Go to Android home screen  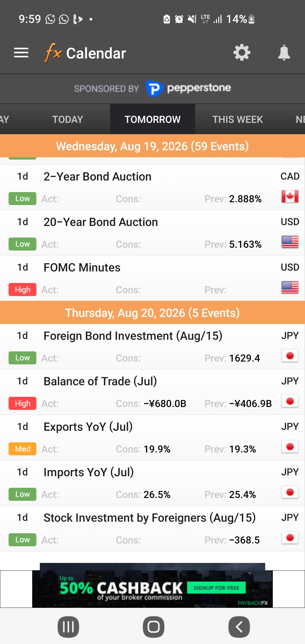[154, 627]
